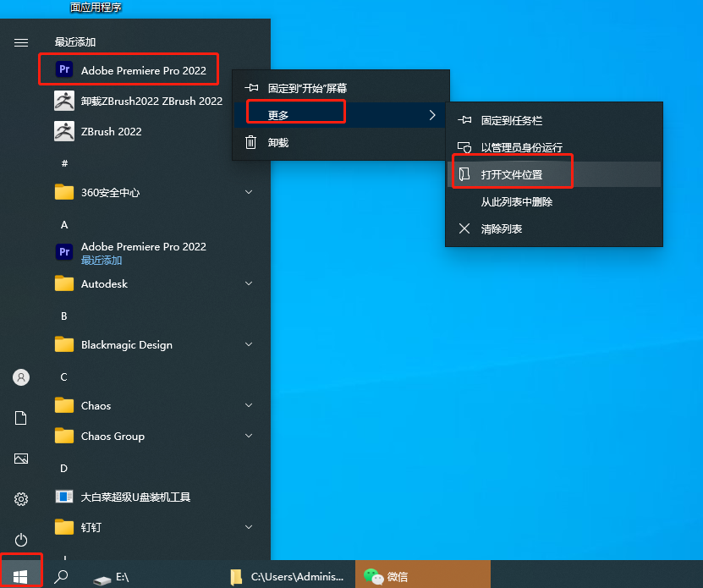Click the 最近添加 section heading
This screenshot has width=703, height=588.
75,42
